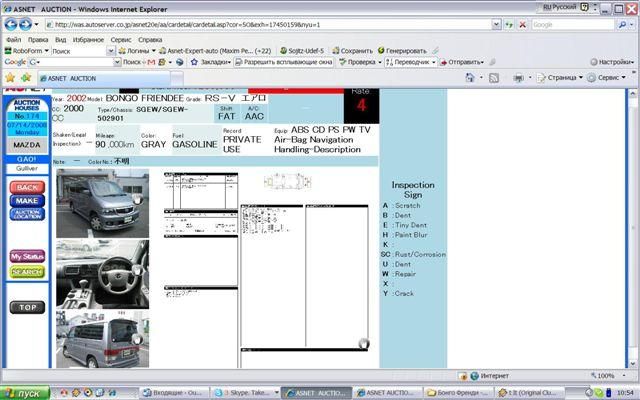The image size is (640, 400).
Task: Open the recent pages dropdown arrow
Action: (36, 24)
